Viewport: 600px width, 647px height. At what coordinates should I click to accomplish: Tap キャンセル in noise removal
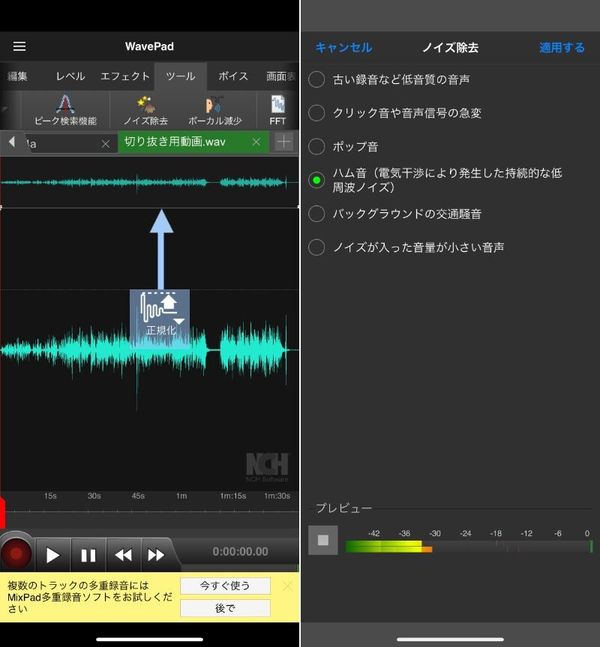(x=344, y=47)
